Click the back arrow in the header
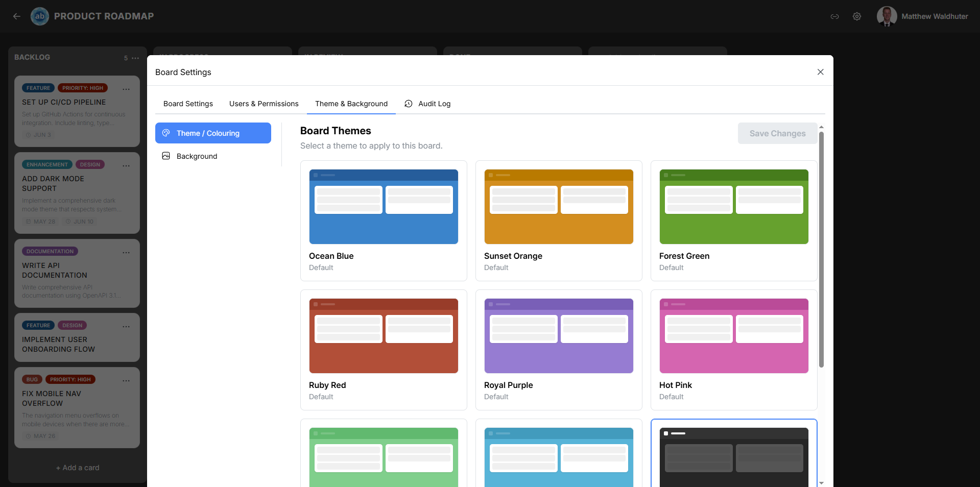The height and width of the screenshot is (487, 980). click(x=17, y=16)
